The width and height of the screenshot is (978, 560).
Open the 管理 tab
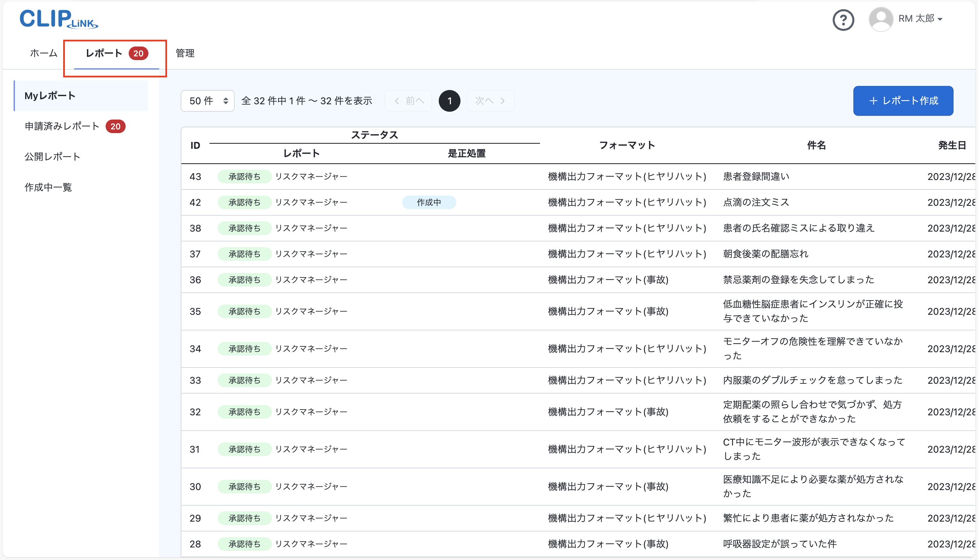(x=185, y=53)
